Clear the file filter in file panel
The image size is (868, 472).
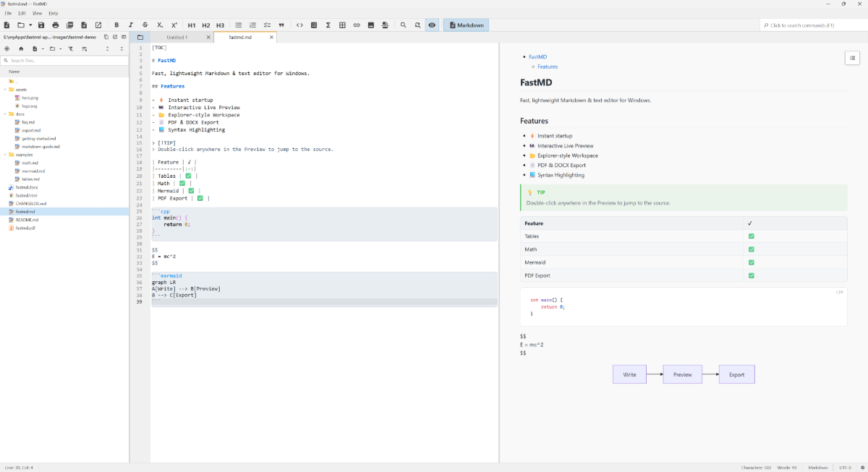[x=71, y=48]
